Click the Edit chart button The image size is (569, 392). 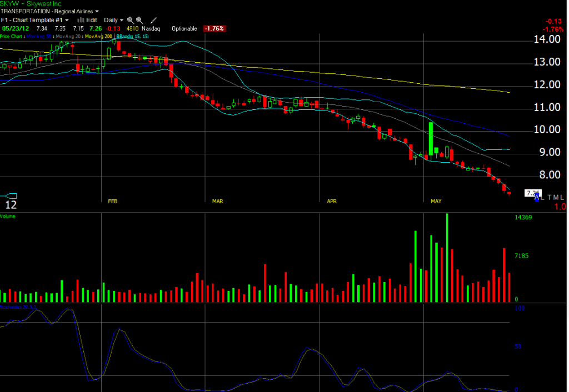tap(92, 21)
